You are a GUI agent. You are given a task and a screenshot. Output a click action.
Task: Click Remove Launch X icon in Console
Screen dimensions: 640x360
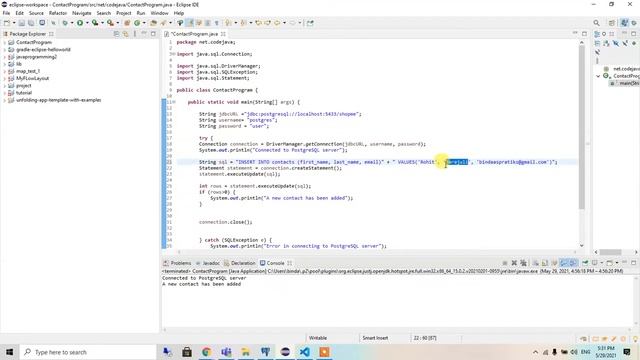[514, 263]
